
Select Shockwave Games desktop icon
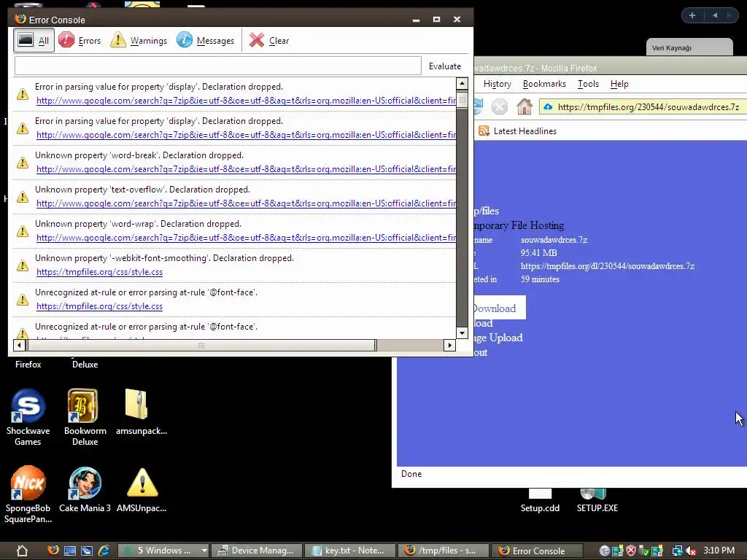coord(28,418)
